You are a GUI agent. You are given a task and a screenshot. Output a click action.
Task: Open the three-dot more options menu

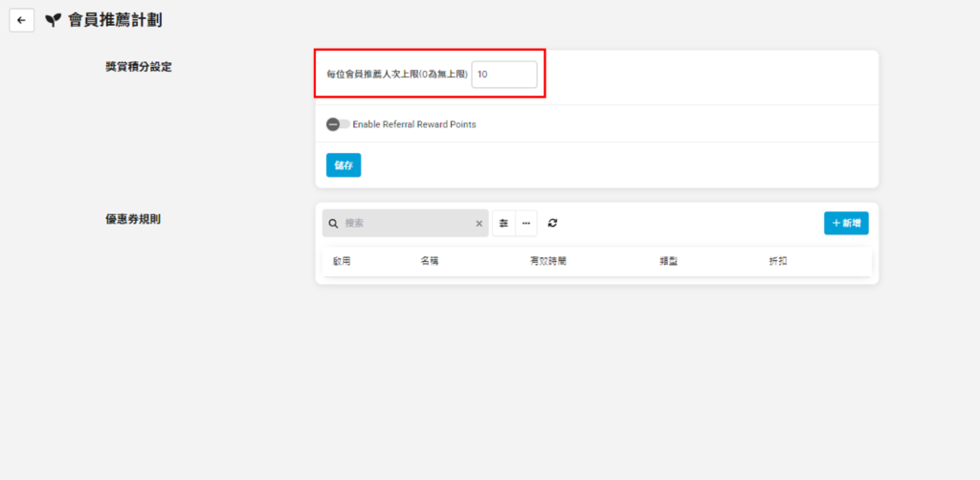tap(526, 223)
